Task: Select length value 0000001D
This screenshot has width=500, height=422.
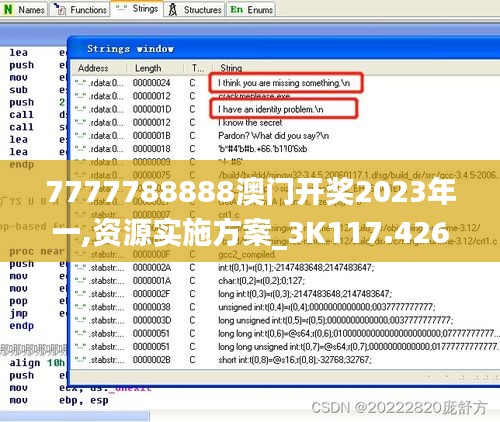Action: [x=152, y=109]
